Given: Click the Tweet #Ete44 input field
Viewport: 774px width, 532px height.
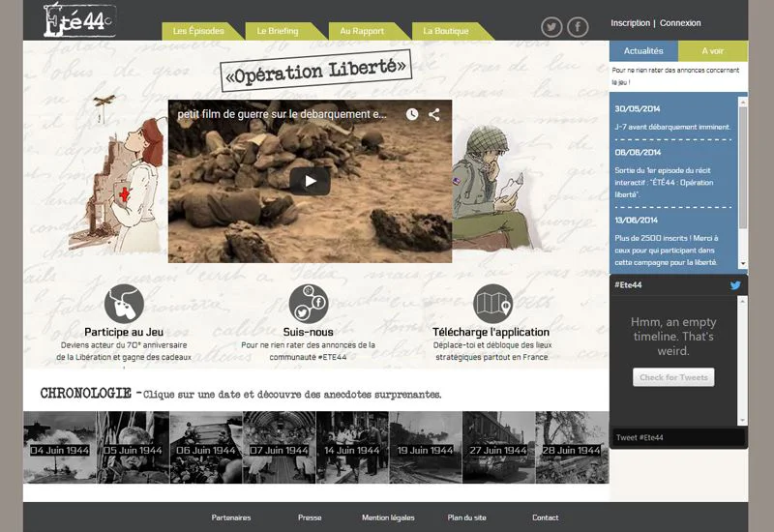Looking at the screenshot, I should (678, 438).
